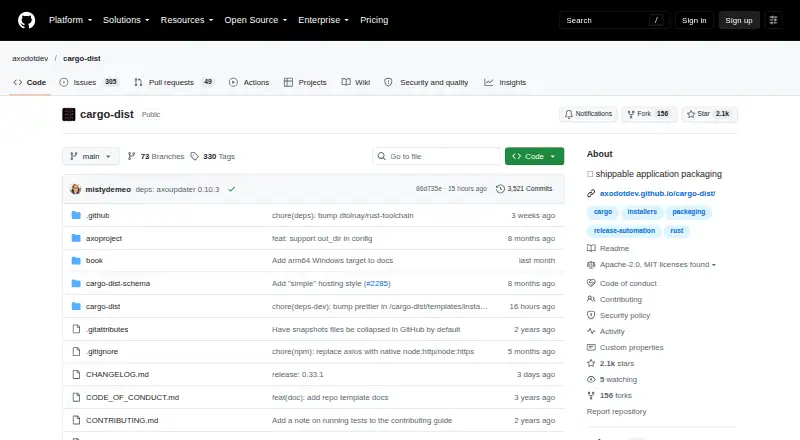Click the rust topic tag

click(677, 231)
